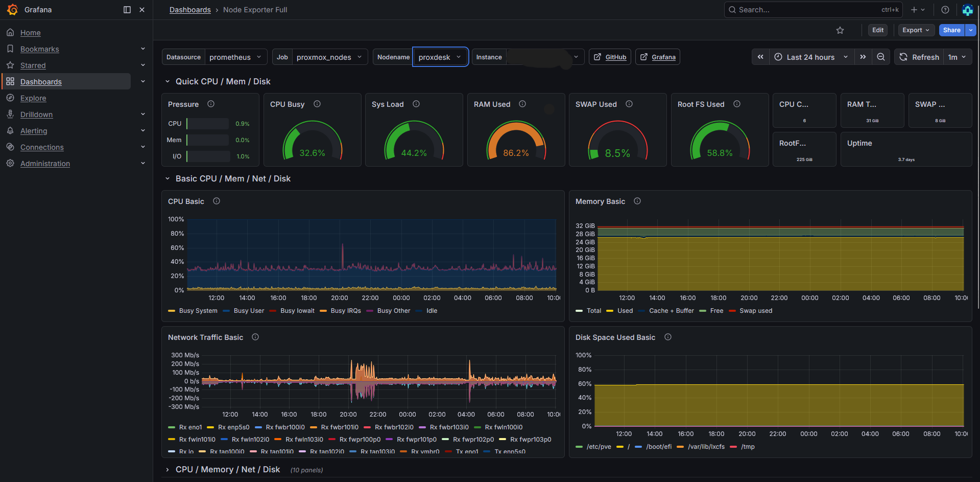
Task: Click the + icon to add new content
Action: click(914, 9)
